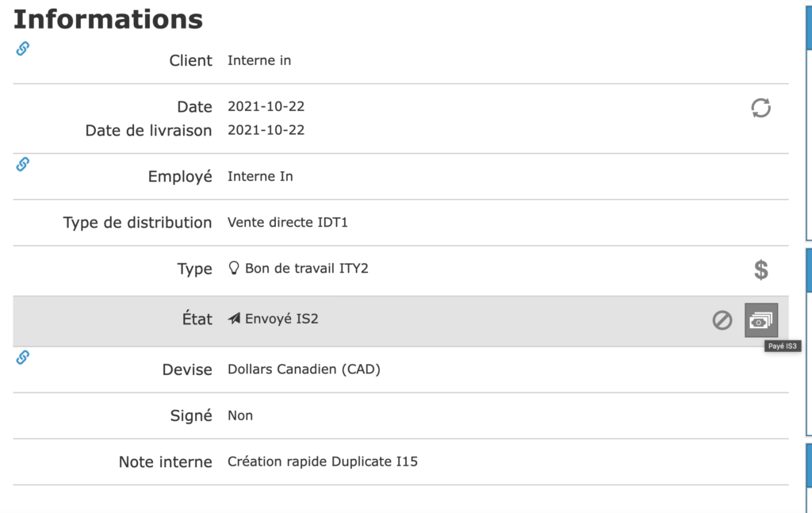Image resolution: width=812 pixels, height=513 pixels.
Task: Click the Date de livraison value
Action: tap(266, 130)
